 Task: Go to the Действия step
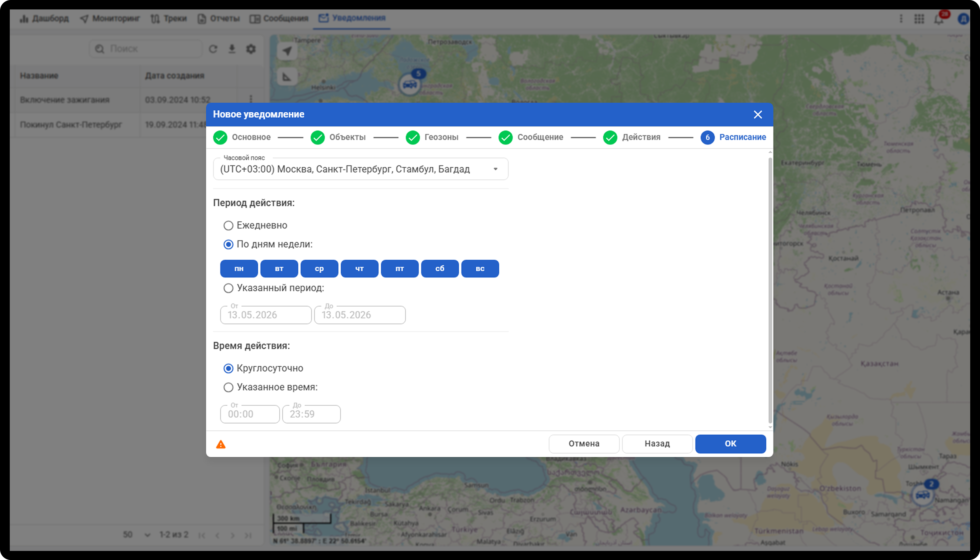(632, 137)
